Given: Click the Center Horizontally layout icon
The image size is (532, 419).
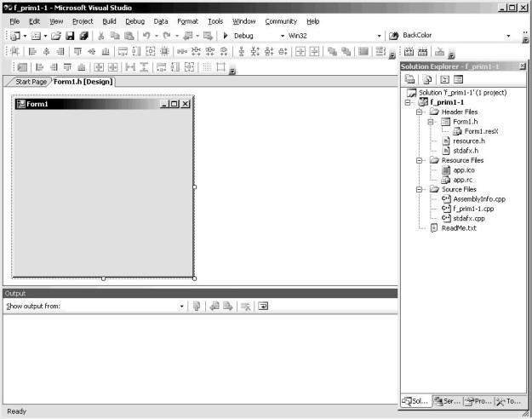Looking at the screenshot, I should [x=300, y=51].
